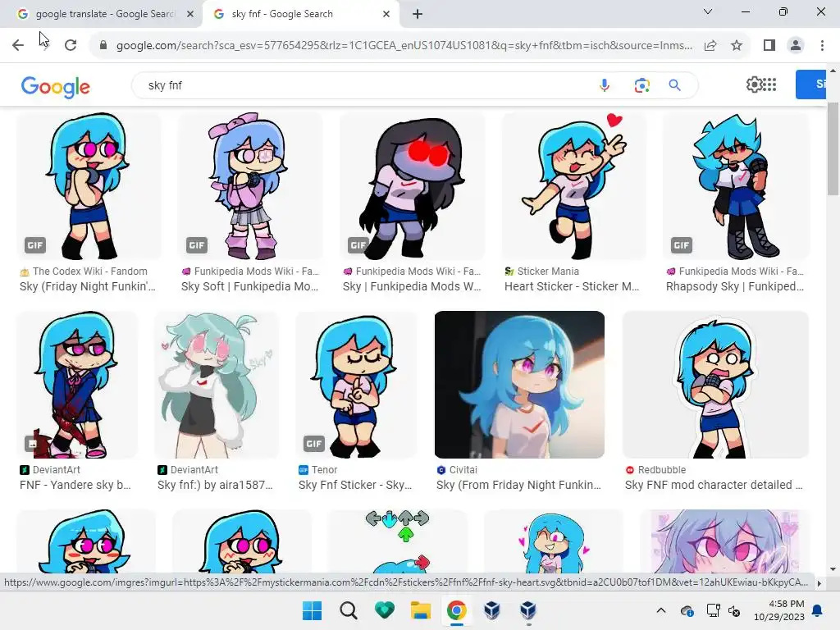Click the muted volume tray icon
The height and width of the screenshot is (630, 840).
(734, 610)
